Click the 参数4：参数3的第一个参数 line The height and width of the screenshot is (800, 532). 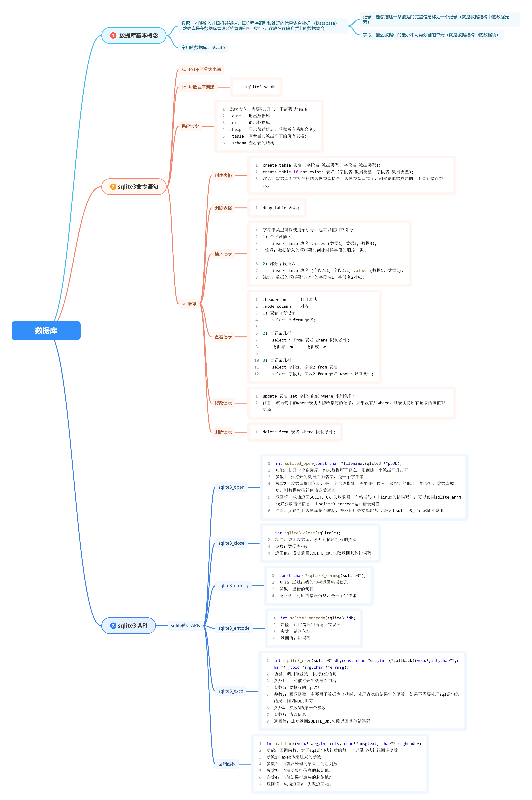pyautogui.click(x=300, y=708)
